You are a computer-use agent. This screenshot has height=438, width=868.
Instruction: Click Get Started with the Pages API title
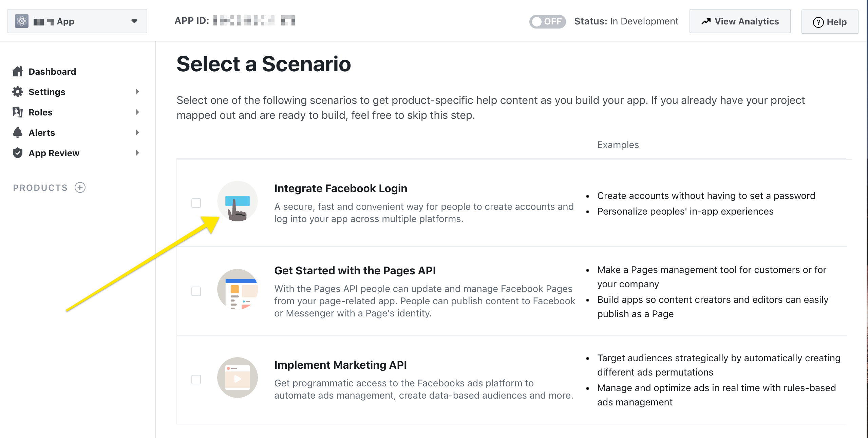coord(355,271)
